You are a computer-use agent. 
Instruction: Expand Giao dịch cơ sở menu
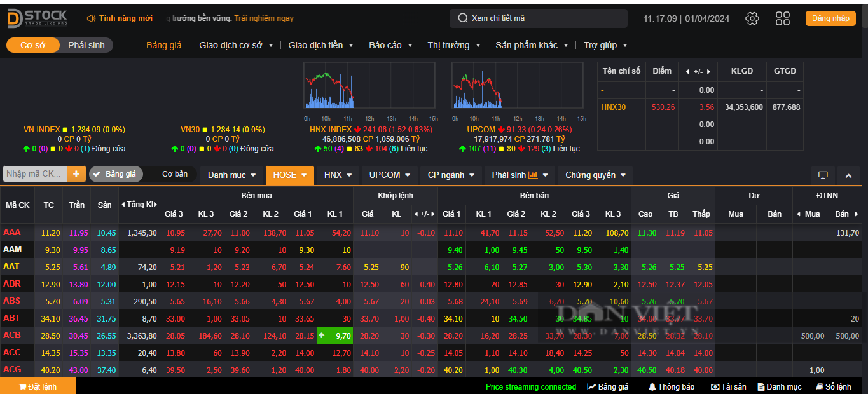(x=236, y=45)
